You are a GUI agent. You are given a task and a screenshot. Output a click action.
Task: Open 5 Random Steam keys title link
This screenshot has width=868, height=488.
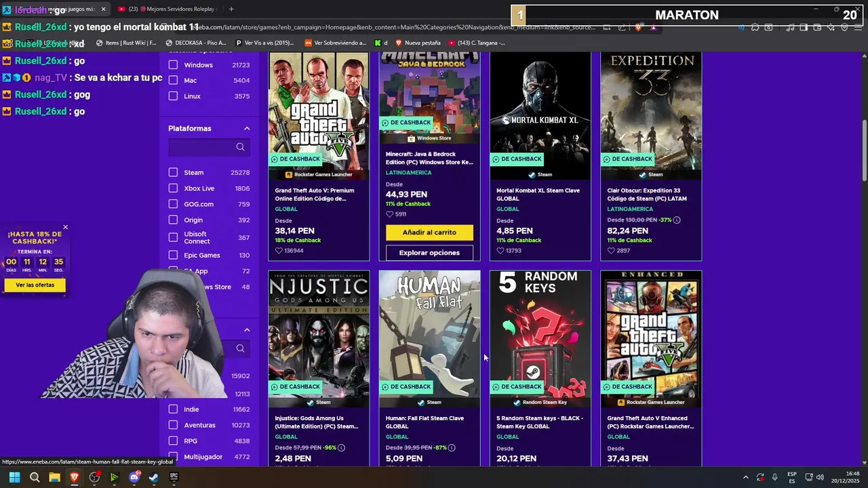pos(539,422)
